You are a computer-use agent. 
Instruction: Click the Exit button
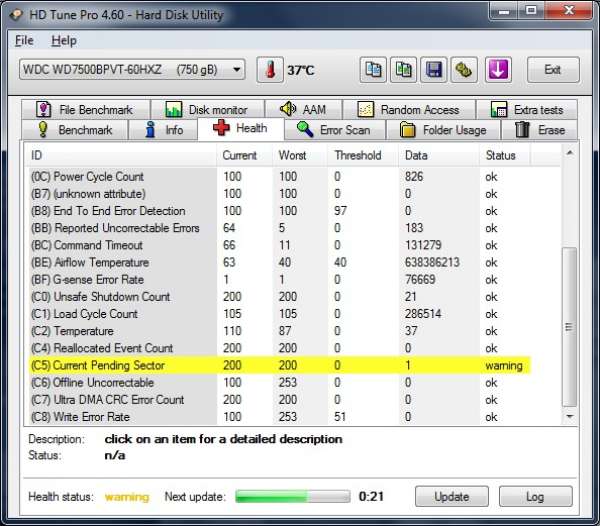[x=553, y=70]
